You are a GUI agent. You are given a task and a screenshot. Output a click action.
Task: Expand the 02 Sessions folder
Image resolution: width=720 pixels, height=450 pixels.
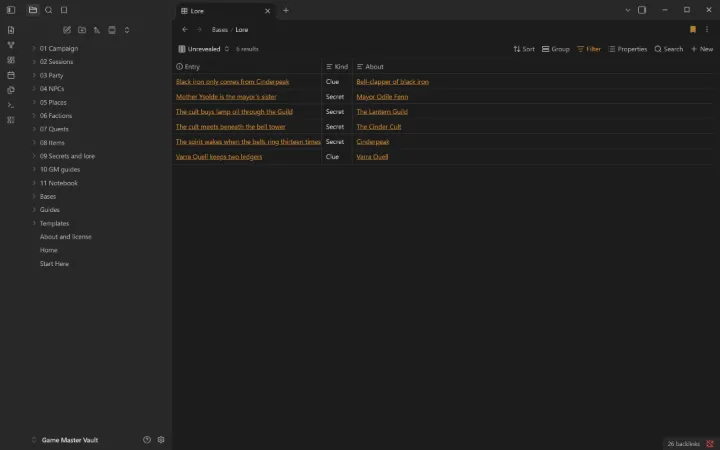(56, 62)
